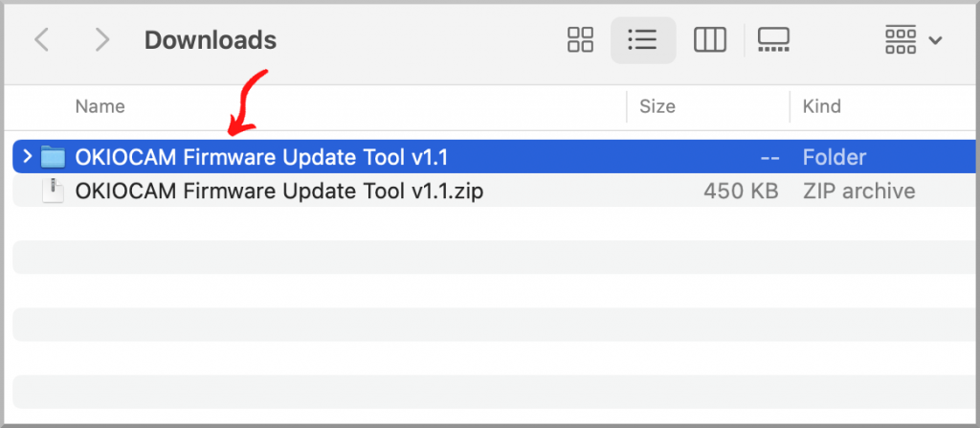Sort files by Kind column
The image size is (980, 428).
822,106
